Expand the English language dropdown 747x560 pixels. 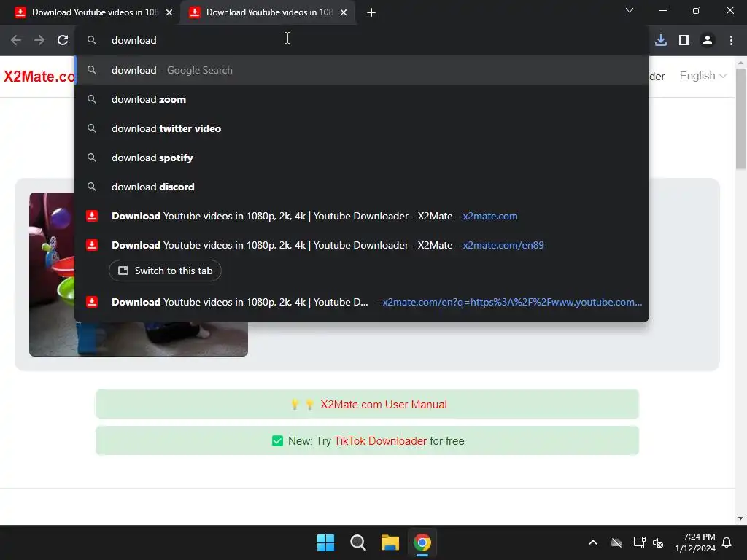(703, 76)
